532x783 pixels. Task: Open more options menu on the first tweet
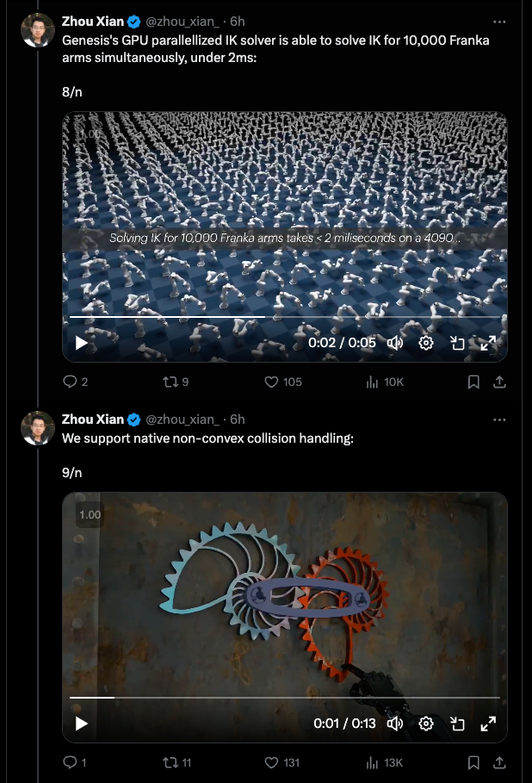coord(499,22)
